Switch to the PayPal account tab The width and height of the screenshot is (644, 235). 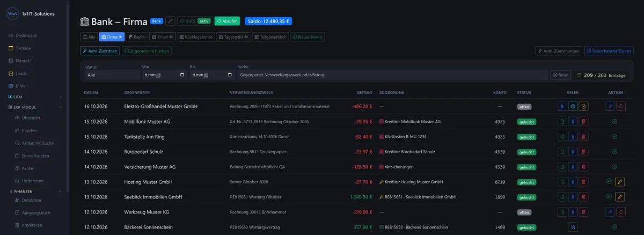pyautogui.click(x=137, y=37)
